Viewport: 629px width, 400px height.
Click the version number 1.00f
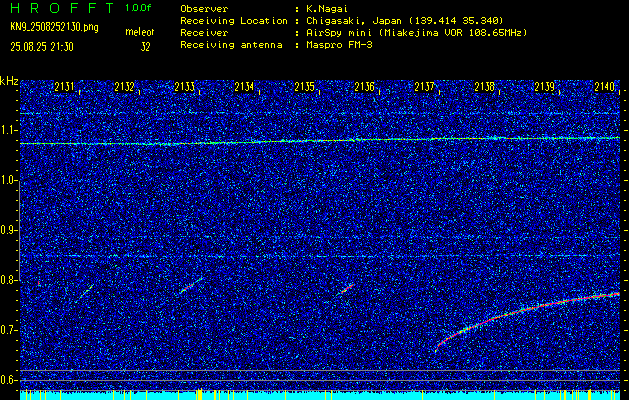pyautogui.click(x=138, y=8)
